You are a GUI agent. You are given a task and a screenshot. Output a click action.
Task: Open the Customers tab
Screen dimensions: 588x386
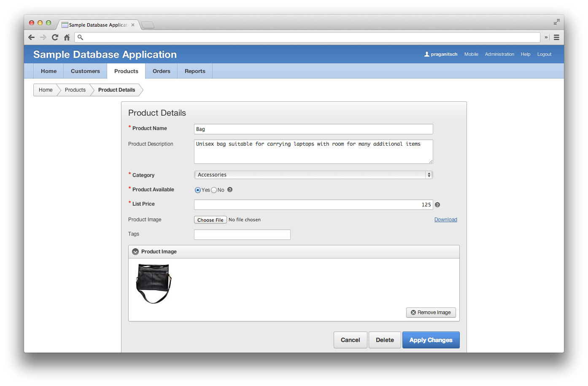(x=85, y=71)
